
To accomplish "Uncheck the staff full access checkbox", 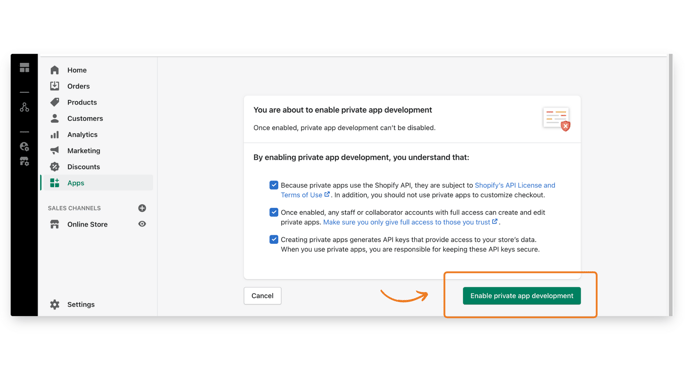I will 274,212.
